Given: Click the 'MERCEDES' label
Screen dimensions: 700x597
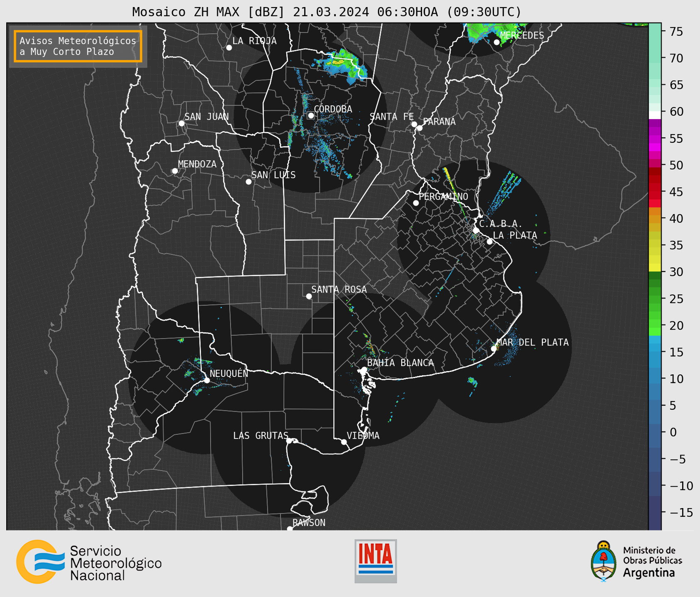Looking at the screenshot, I should click(x=522, y=35).
